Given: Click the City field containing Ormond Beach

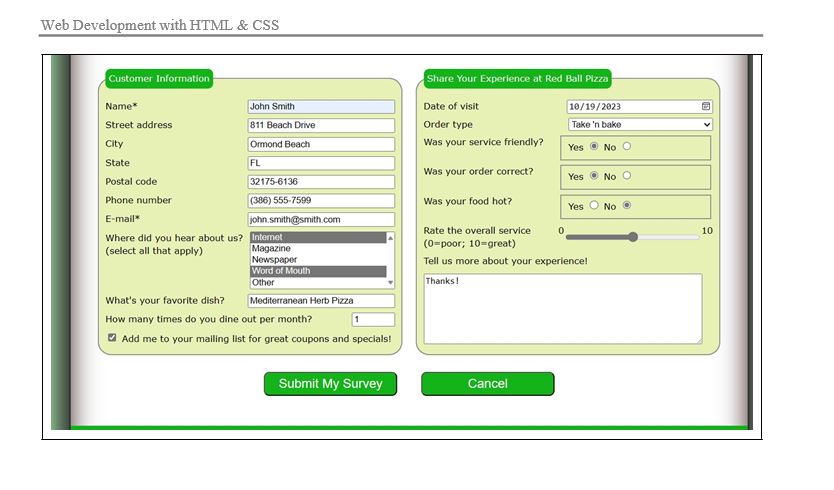Looking at the screenshot, I should pyautogui.click(x=321, y=144).
